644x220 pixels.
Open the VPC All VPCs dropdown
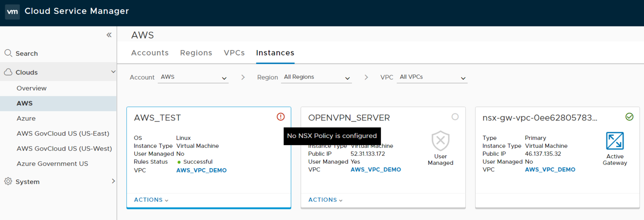(432, 77)
